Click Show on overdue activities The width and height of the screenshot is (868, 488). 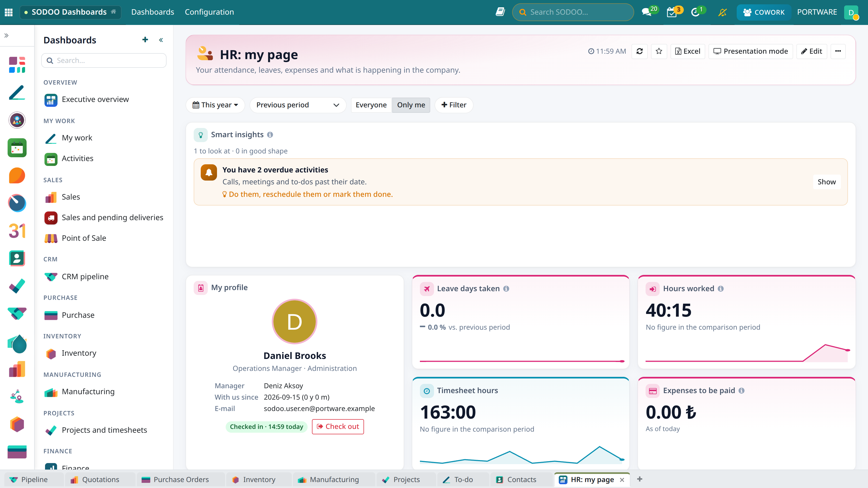(x=826, y=182)
